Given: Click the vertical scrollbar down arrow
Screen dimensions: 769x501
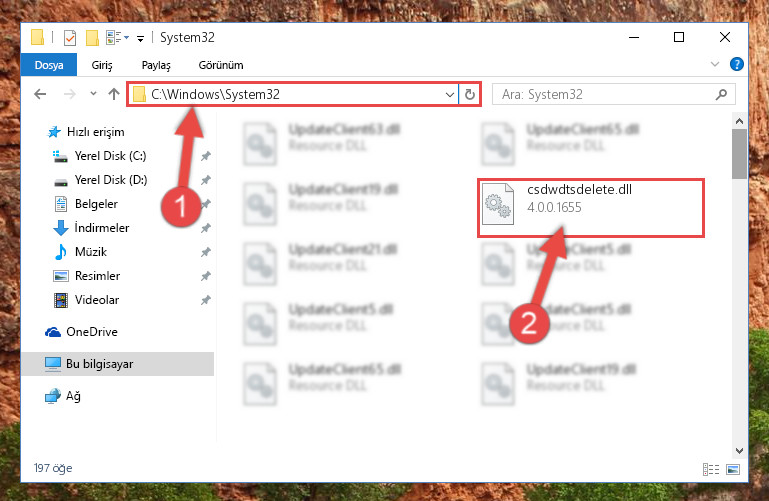Looking at the screenshot, I should tap(740, 451).
